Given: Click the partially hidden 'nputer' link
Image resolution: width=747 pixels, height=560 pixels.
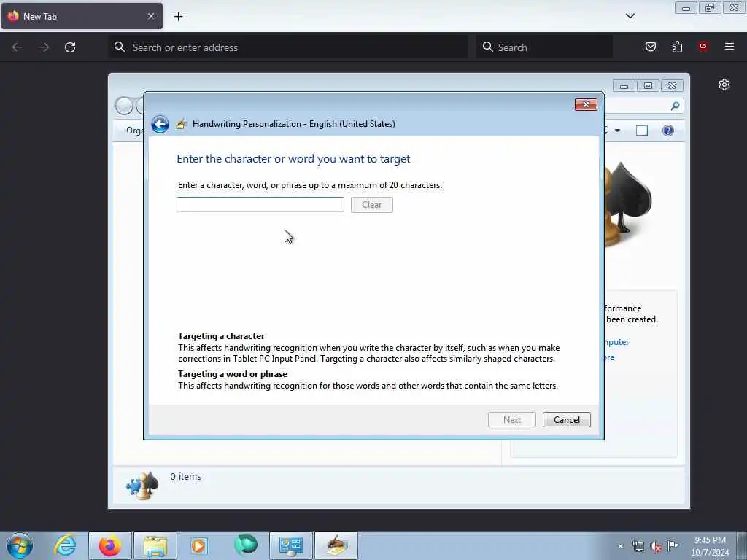Looking at the screenshot, I should (616, 342).
